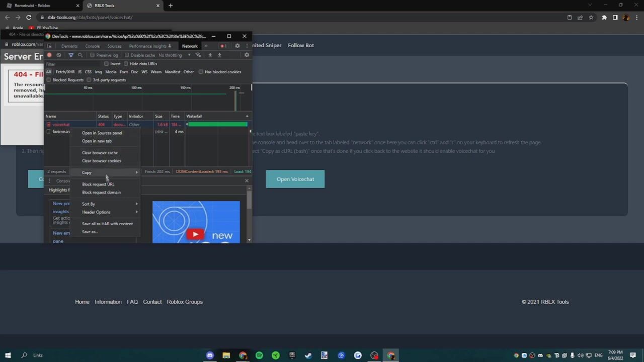Viewport: 644px width, 362px height.
Task: Reload the RBLX Tools page
Action: (x=29, y=17)
